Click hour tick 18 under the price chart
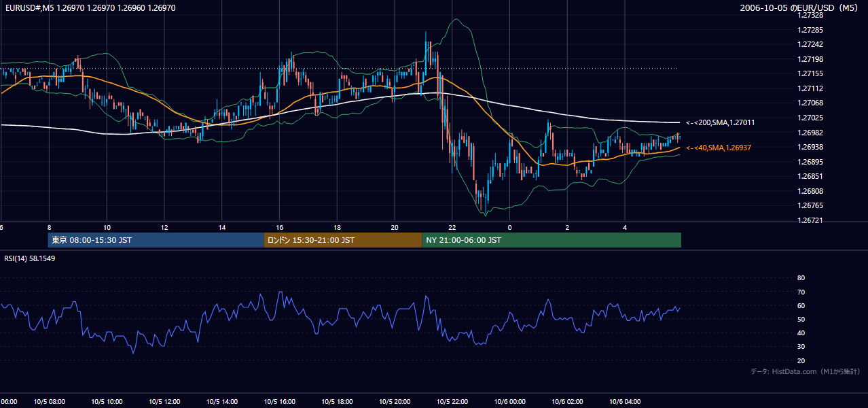 337,227
